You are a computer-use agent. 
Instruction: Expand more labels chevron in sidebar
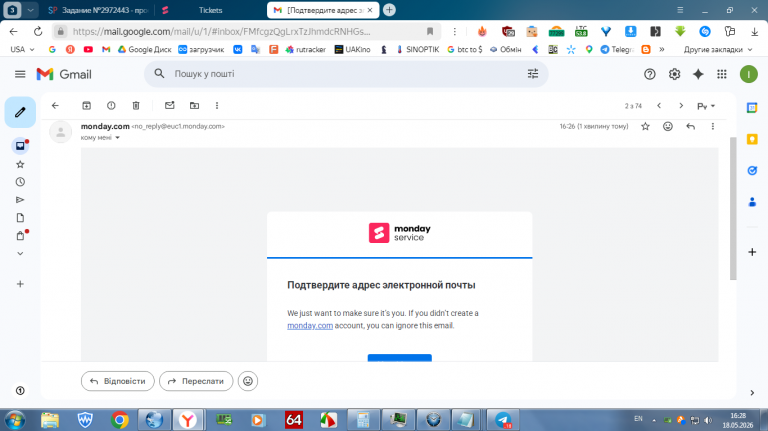(x=20, y=254)
